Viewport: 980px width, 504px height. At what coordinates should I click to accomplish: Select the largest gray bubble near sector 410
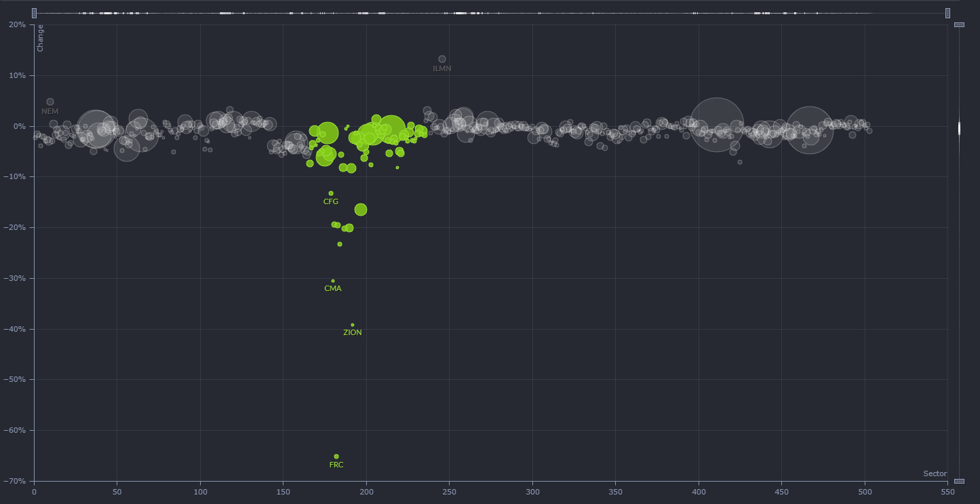click(x=717, y=125)
